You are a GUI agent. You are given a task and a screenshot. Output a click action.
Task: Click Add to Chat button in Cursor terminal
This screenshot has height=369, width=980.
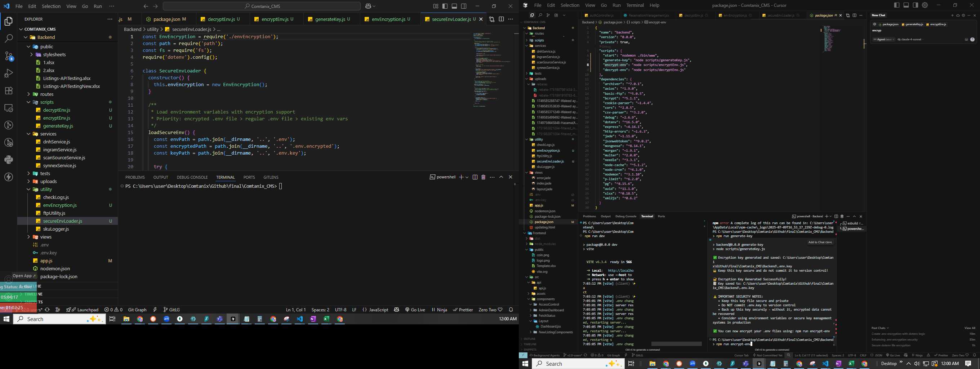click(x=820, y=242)
